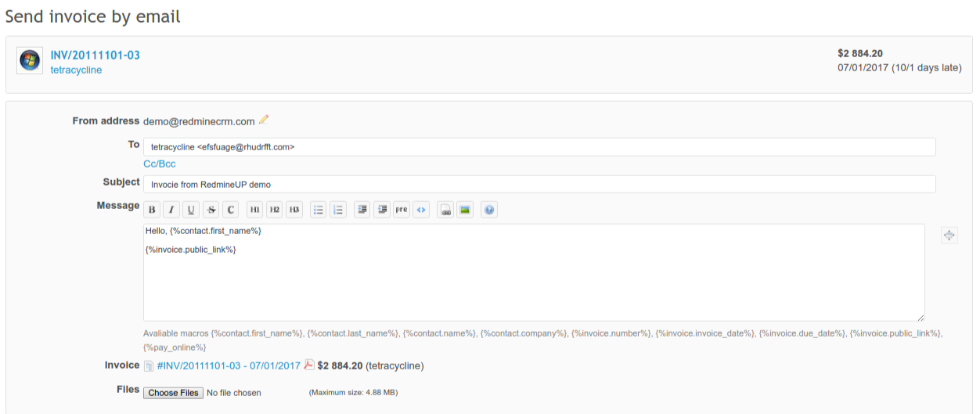980x414 pixels.
Task: Open the text formatting help icon
Action: point(489,210)
